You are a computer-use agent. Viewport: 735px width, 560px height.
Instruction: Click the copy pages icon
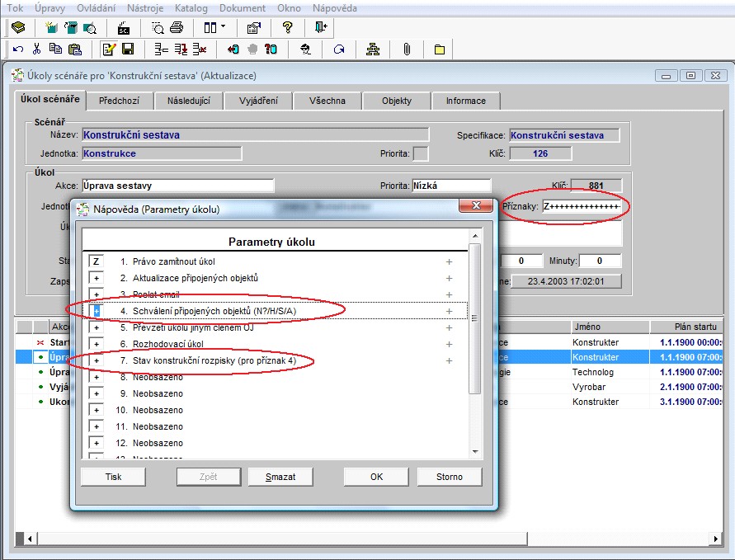[55, 49]
